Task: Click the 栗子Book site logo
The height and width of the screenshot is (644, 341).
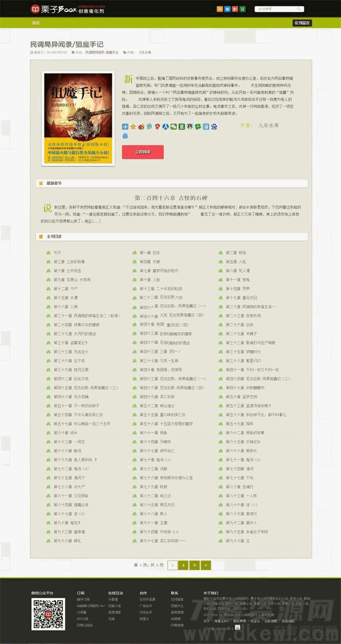Action: pos(67,9)
